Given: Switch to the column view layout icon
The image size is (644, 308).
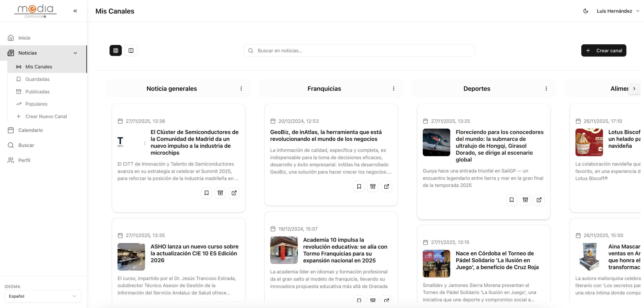Looking at the screenshot, I should 131,50.
